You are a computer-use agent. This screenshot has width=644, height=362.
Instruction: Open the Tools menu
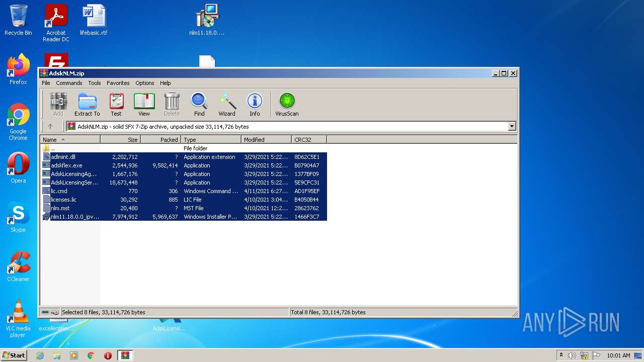click(95, 83)
